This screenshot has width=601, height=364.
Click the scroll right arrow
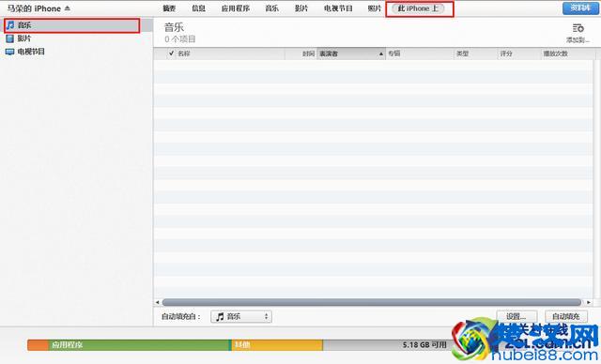589,302
